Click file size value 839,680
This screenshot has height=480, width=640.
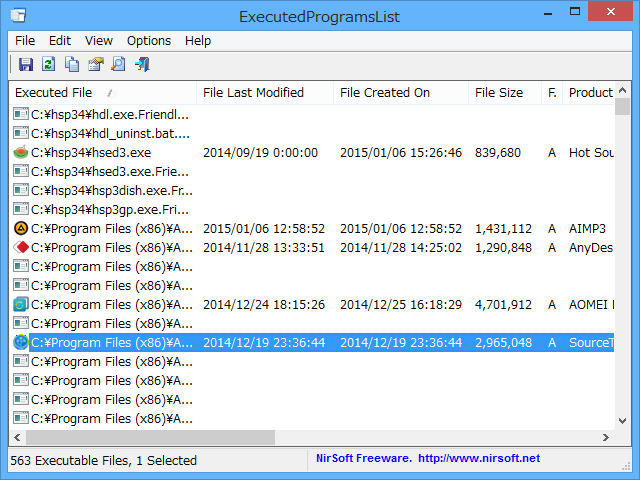click(498, 153)
